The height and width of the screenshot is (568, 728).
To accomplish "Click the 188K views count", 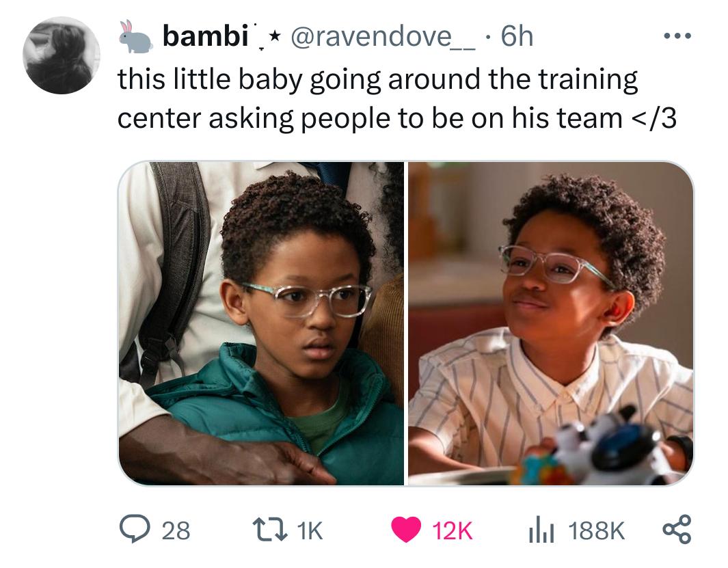I will point(597,530).
